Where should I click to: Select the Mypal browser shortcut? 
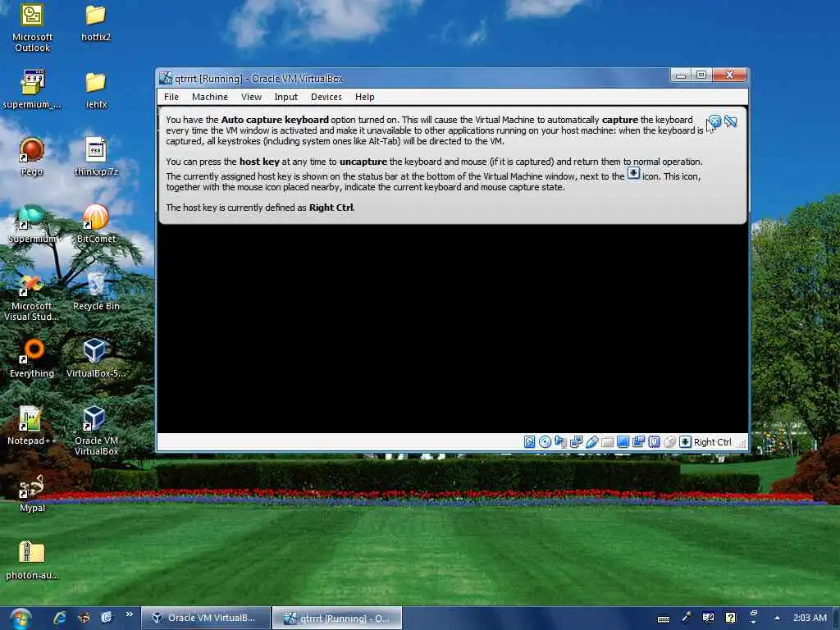32,493
